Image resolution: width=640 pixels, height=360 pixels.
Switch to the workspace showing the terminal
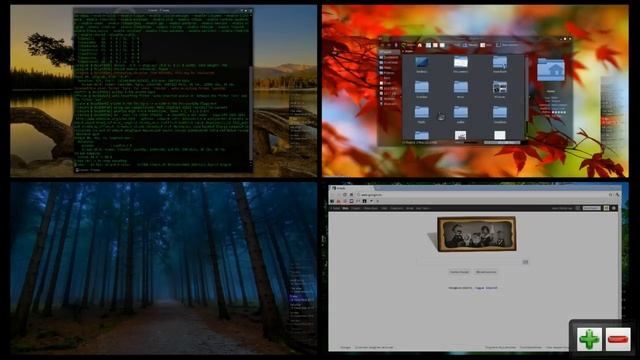[164, 91]
